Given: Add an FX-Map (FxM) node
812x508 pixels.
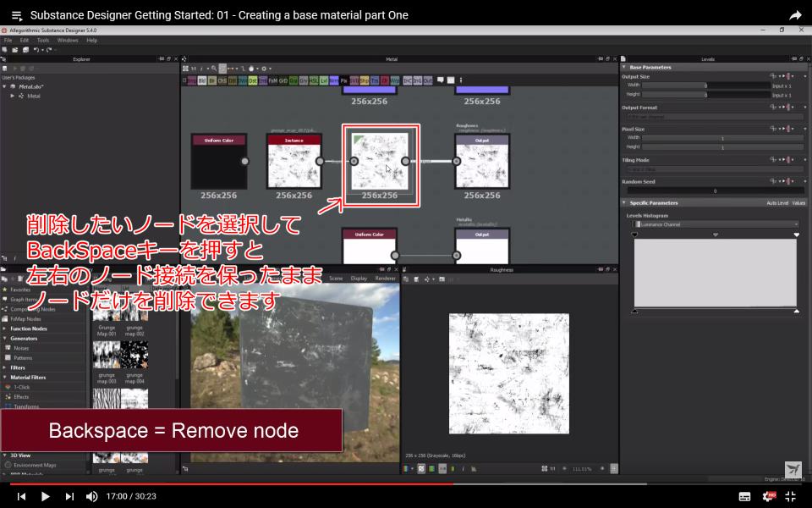Looking at the screenshot, I should click(x=273, y=80).
